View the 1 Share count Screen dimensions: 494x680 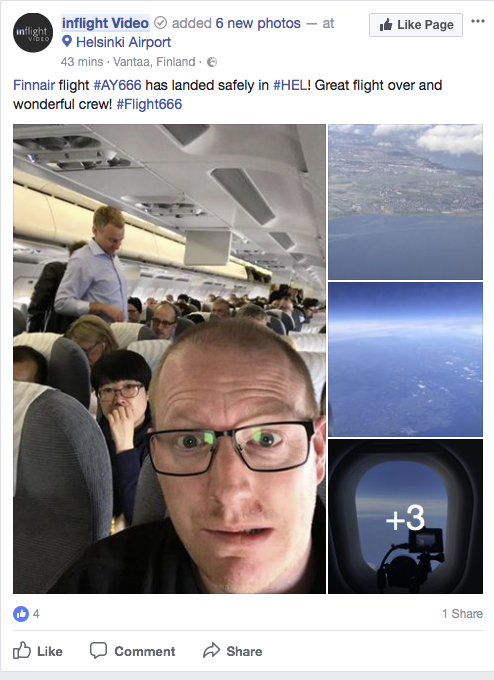click(x=462, y=614)
